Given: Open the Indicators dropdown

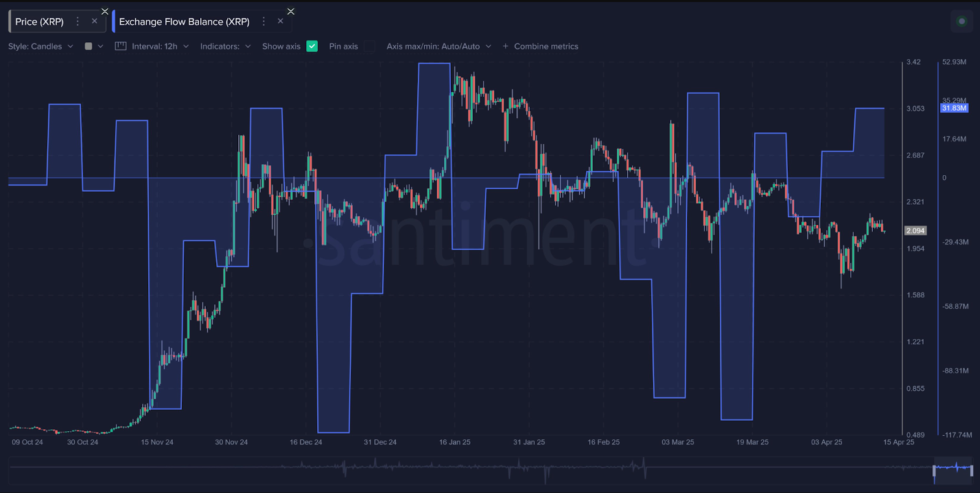Looking at the screenshot, I should 225,47.
